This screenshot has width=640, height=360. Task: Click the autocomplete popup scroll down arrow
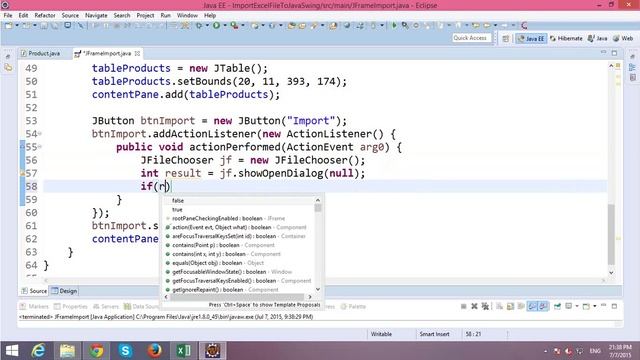pos(318,289)
